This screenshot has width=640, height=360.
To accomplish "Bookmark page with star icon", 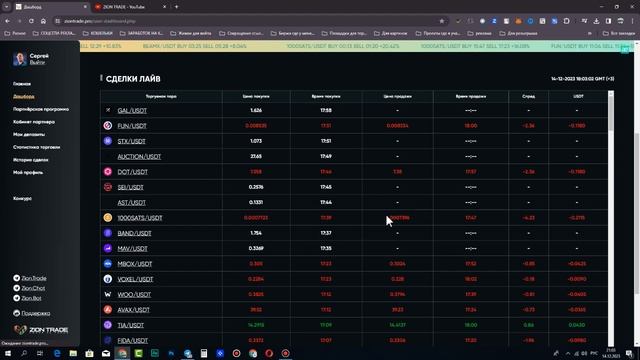I will click(x=442, y=21).
